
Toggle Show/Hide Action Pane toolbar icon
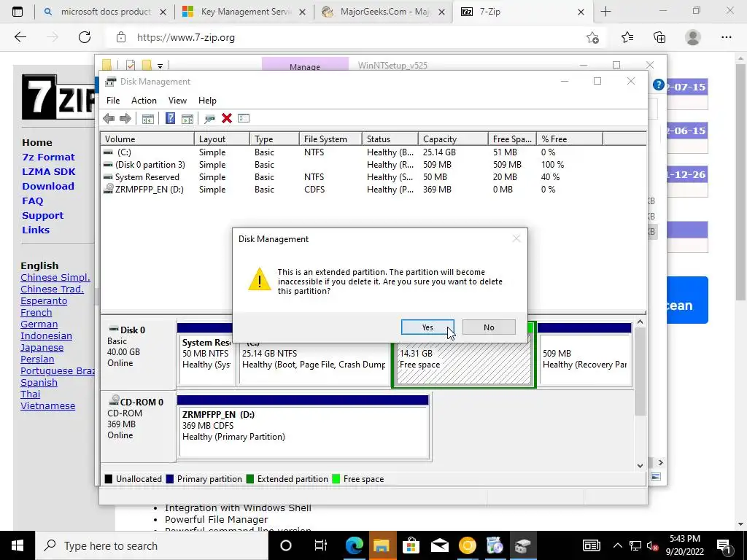187,119
